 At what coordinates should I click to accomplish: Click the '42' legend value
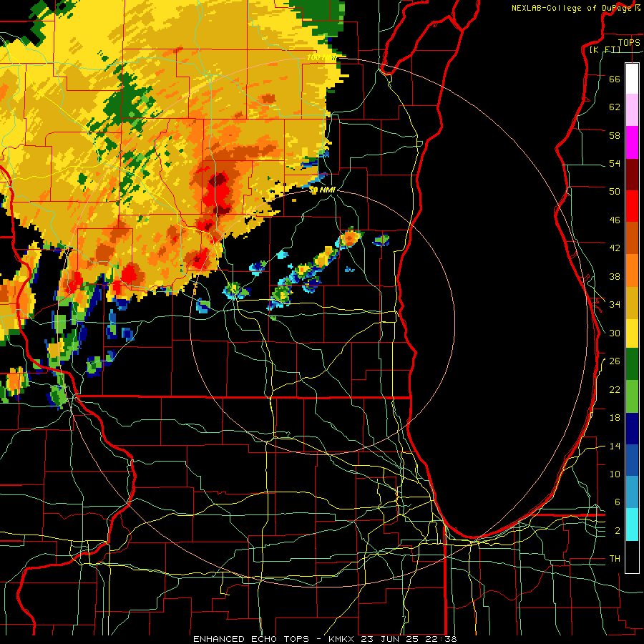coord(615,248)
